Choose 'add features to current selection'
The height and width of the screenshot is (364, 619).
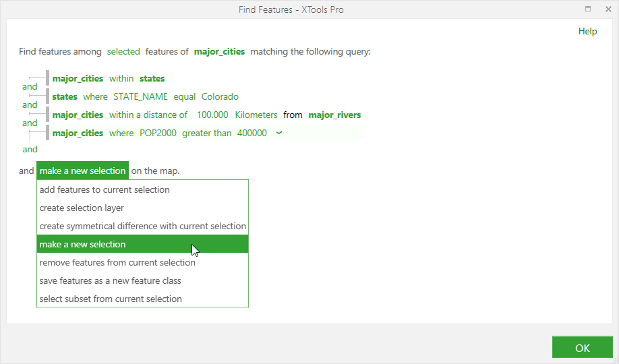(x=142, y=189)
